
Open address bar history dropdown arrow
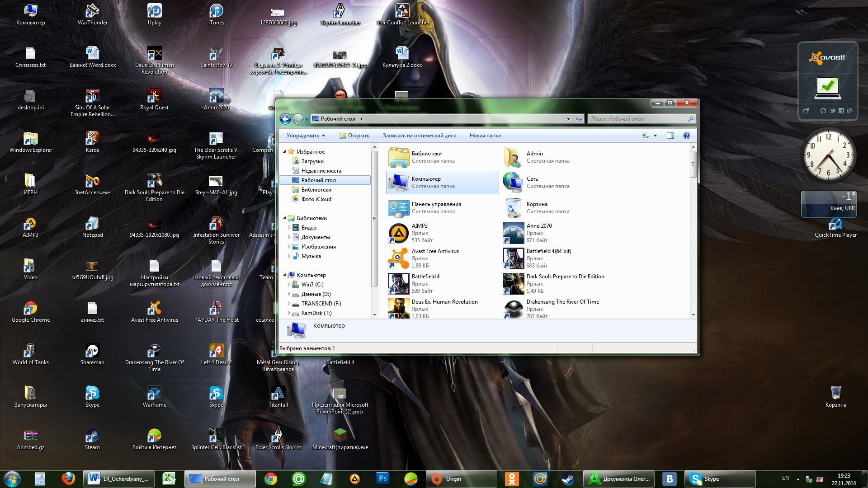click(568, 119)
